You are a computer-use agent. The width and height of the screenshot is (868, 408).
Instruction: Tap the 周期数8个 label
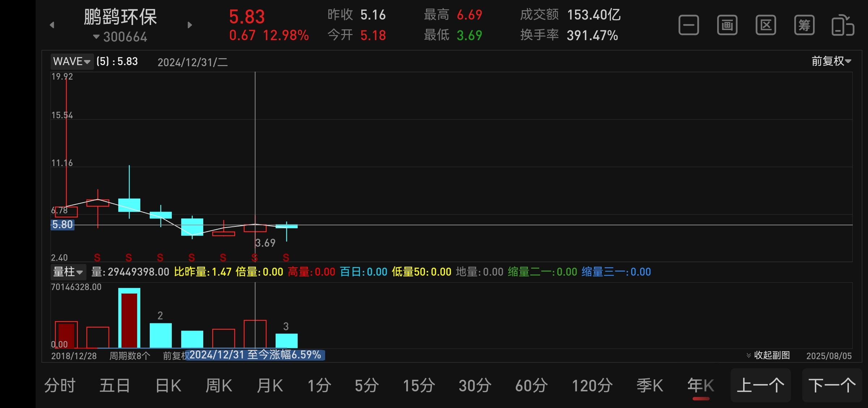130,356
